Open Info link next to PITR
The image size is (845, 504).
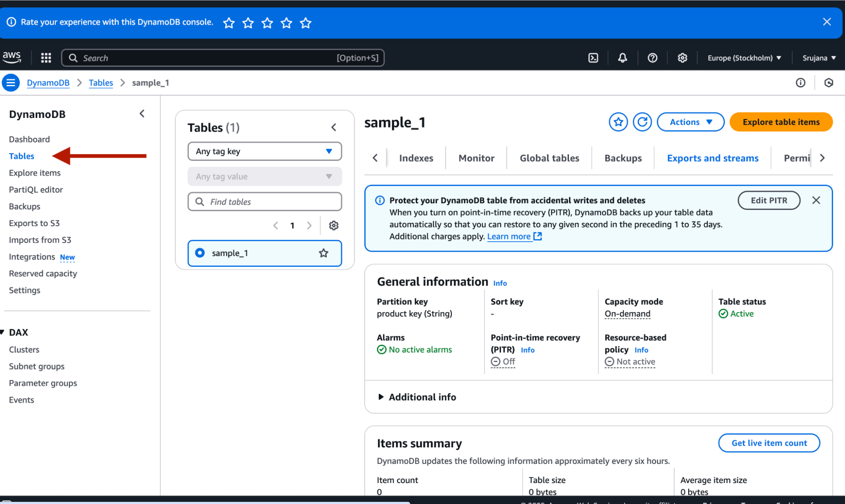pos(528,350)
